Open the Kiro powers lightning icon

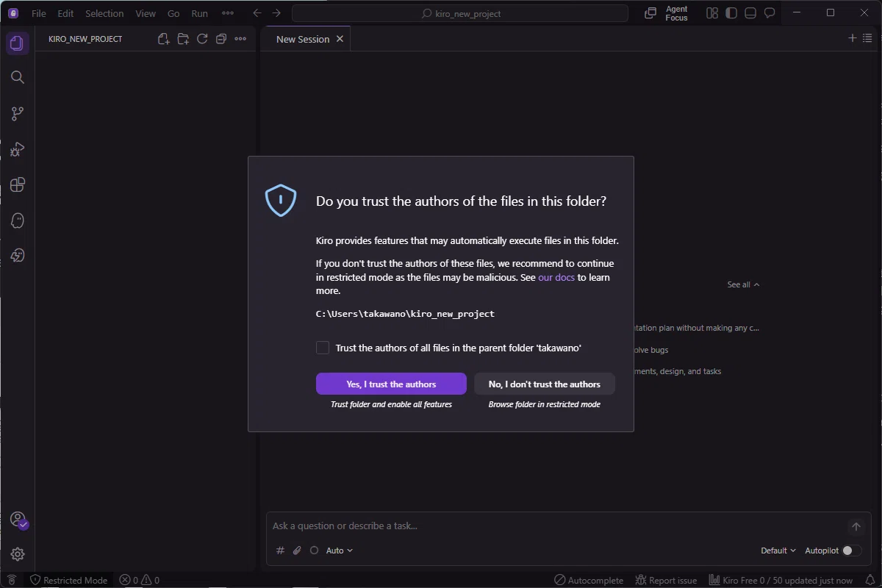(x=18, y=256)
